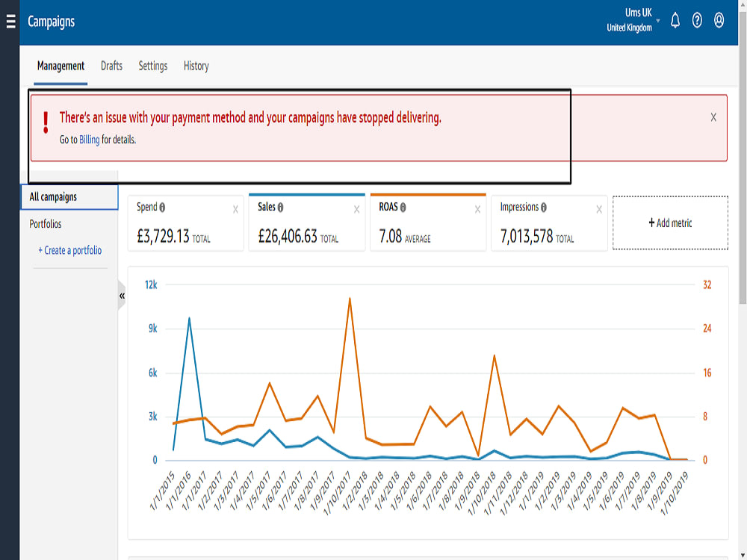Image resolution: width=747 pixels, height=560 pixels.
Task: Click the 7,013,578 impressions total
Action: (x=527, y=236)
